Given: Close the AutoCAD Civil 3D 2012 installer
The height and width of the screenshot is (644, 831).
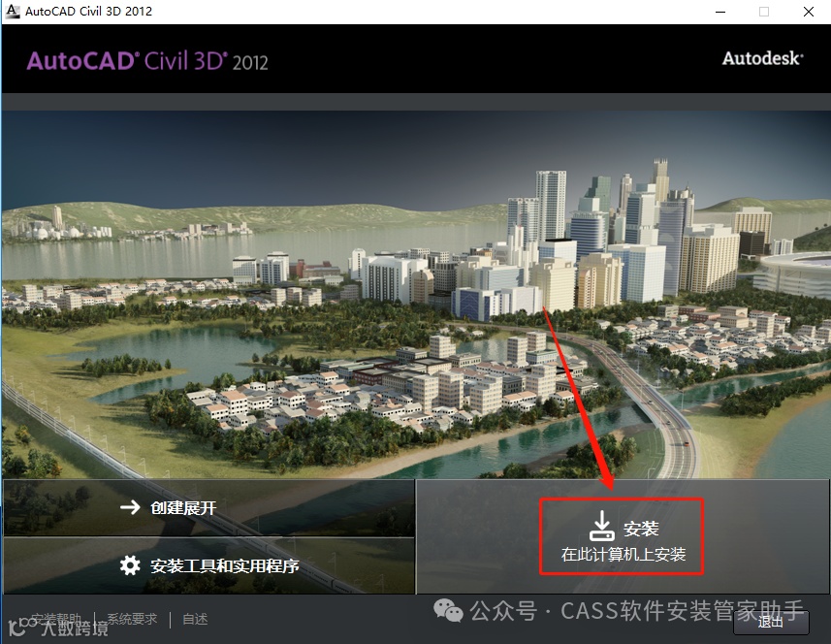Looking at the screenshot, I should tap(808, 12).
